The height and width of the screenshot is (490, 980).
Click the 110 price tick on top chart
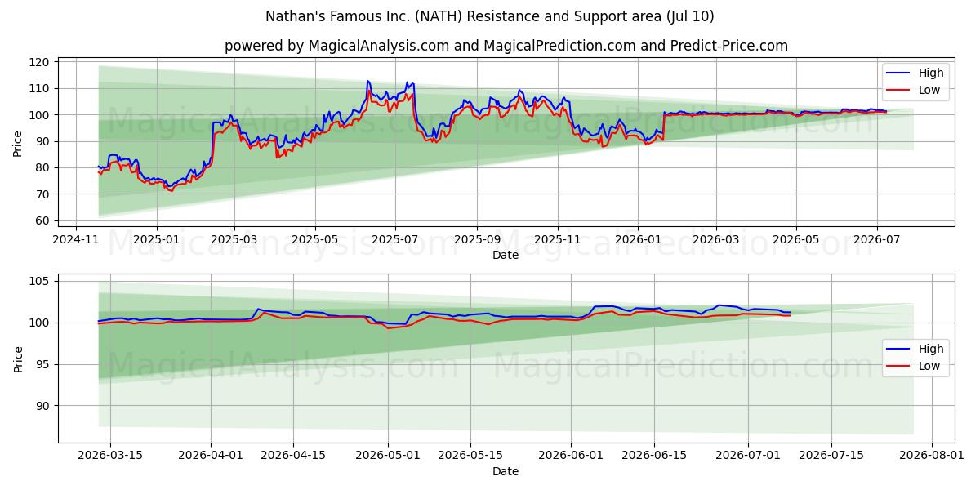coord(41,88)
